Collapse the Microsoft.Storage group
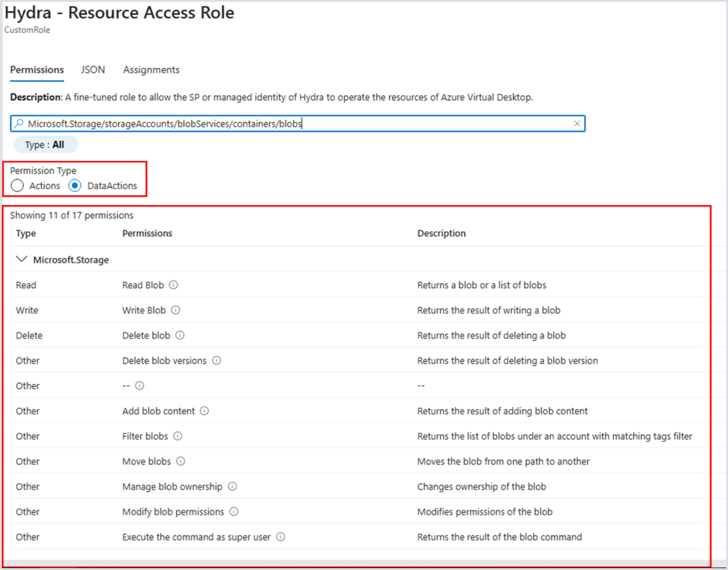 22,259
